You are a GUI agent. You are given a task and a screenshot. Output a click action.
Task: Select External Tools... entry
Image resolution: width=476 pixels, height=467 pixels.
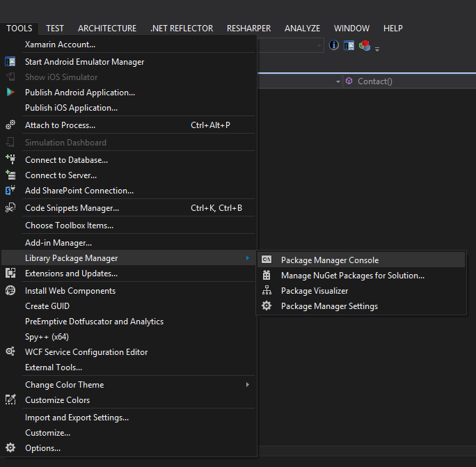[x=129, y=367]
